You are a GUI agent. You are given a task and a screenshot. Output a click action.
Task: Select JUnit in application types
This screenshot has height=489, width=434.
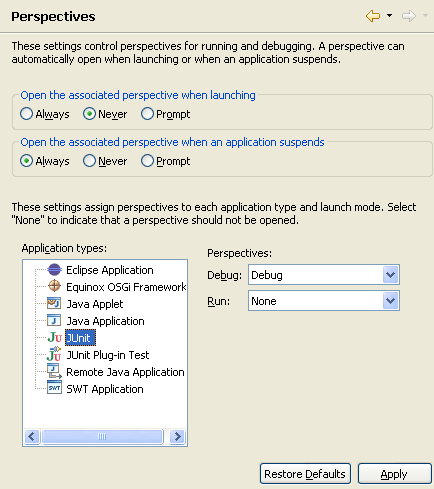click(x=80, y=338)
